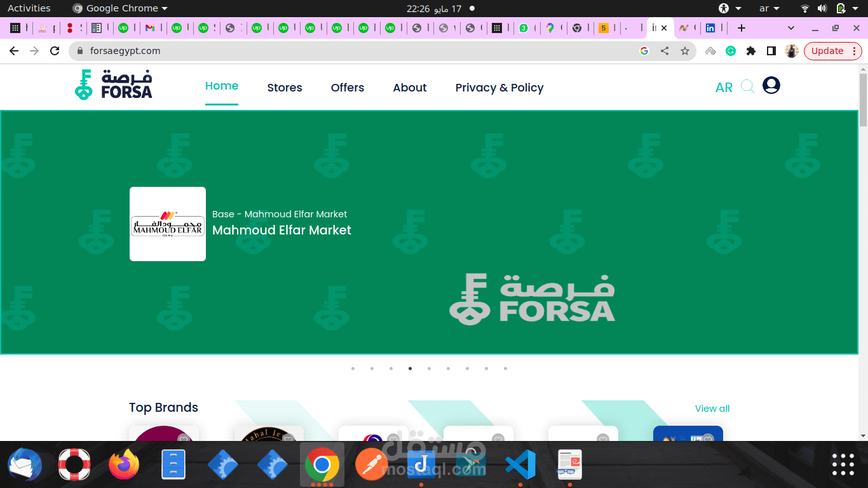The height and width of the screenshot is (488, 868).
Task: Click the Mahmoud Elfar logo thumbnail
Action: pos(168,224)
